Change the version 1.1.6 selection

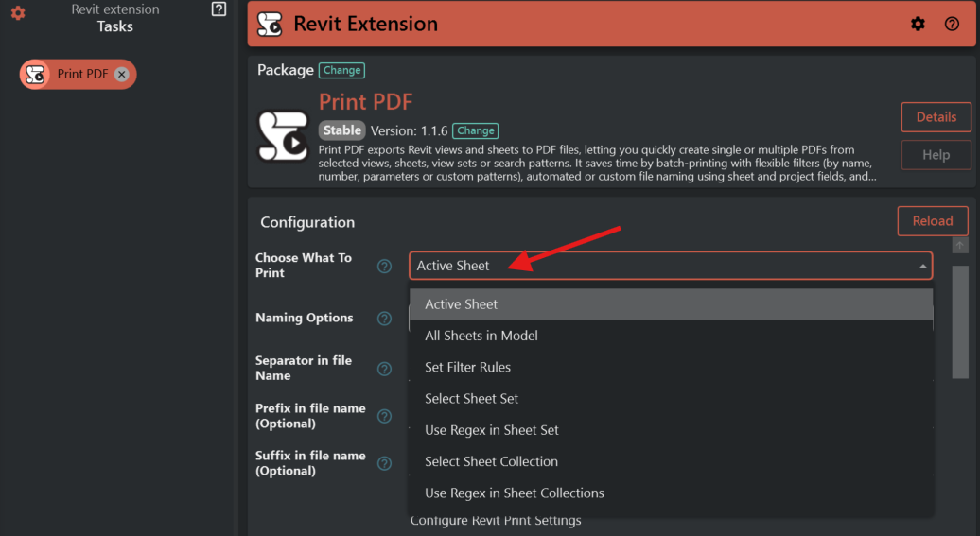click(x=475, y=130)
